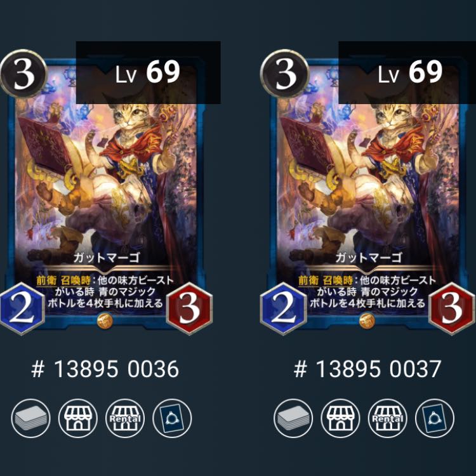Click serial number # 13895 0037
The height and width of the screenshot is (476, 476).
point(367,369)
